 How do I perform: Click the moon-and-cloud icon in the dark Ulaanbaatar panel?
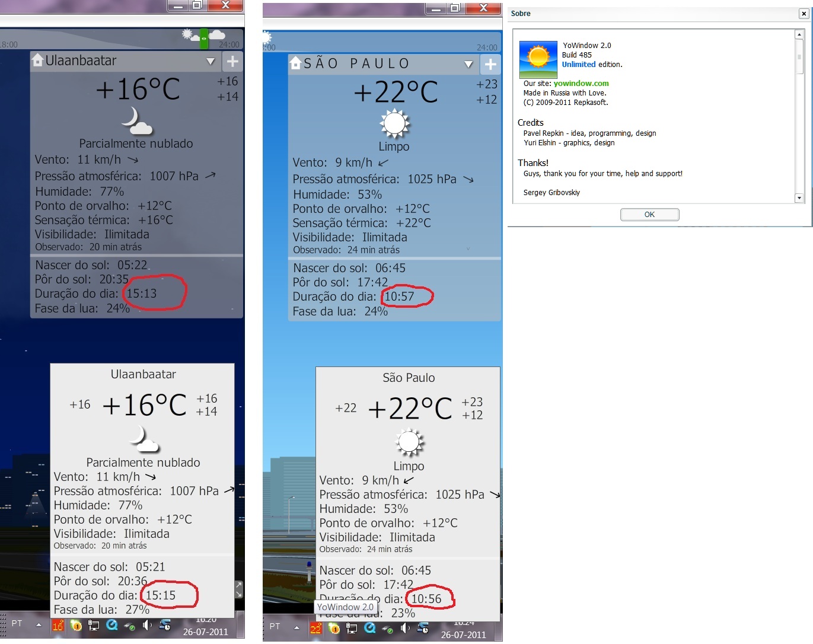[137, 120]
